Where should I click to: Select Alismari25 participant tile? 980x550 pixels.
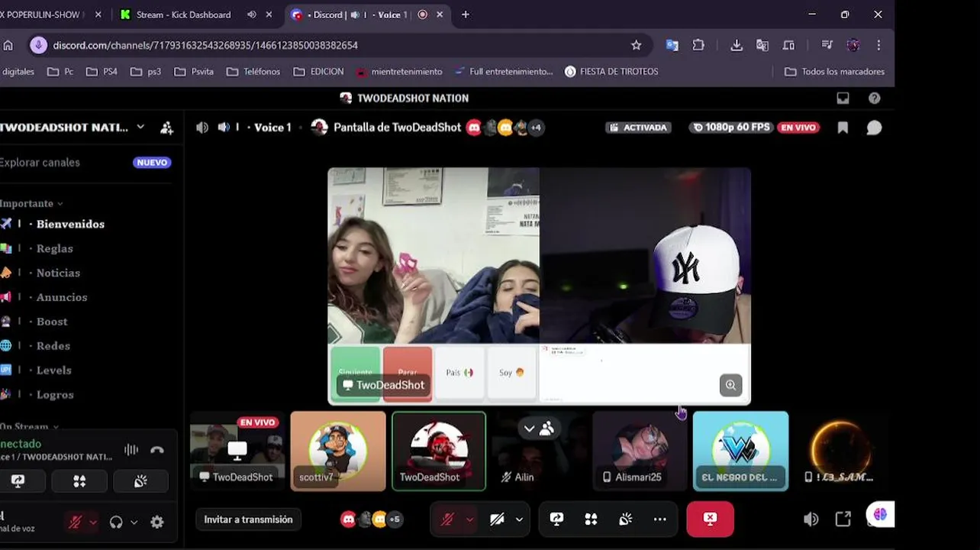[x=640, y=451]
